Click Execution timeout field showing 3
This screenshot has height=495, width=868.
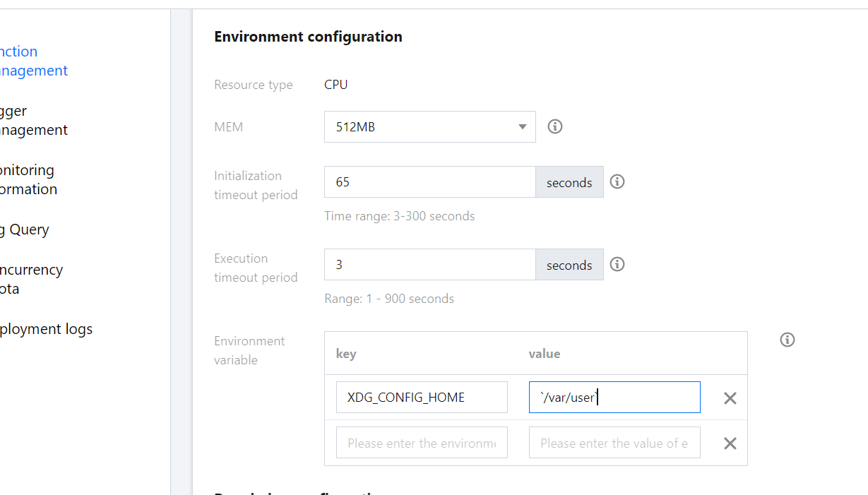click(429, 265)
